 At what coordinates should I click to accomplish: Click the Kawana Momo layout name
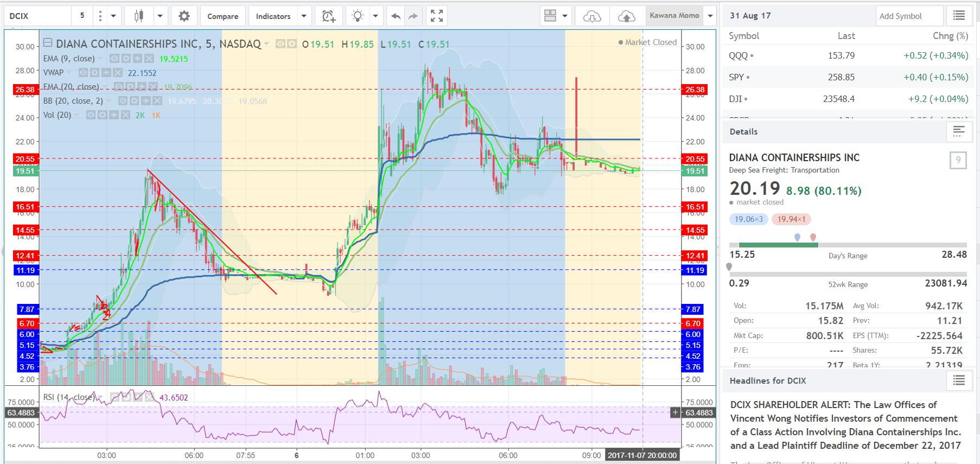click(674, 16)
